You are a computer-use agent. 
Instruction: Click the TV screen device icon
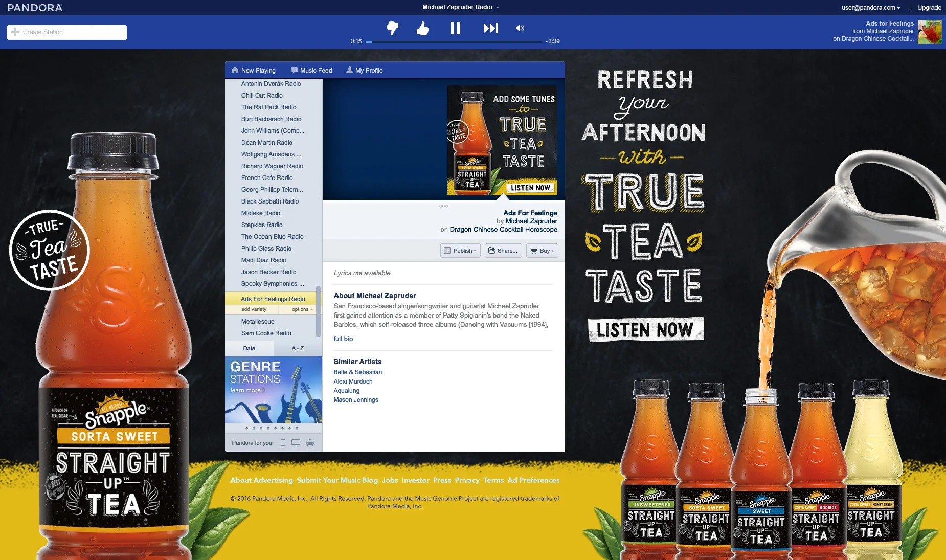coord(296,443)
